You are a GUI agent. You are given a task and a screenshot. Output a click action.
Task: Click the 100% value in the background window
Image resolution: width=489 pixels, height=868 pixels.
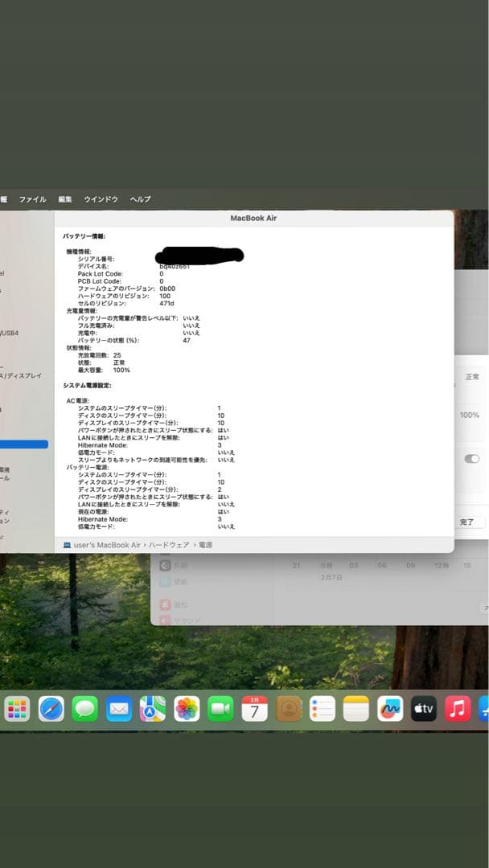[x=470, y=416]
